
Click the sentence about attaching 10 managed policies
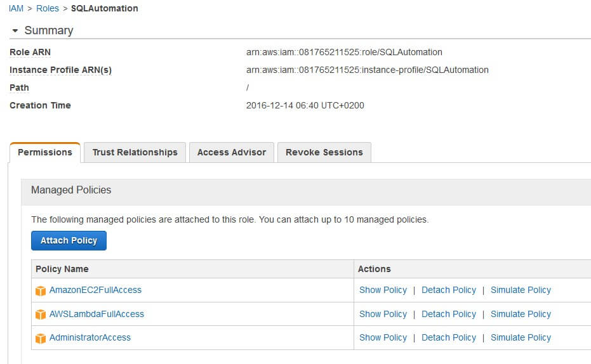point(230,219)
